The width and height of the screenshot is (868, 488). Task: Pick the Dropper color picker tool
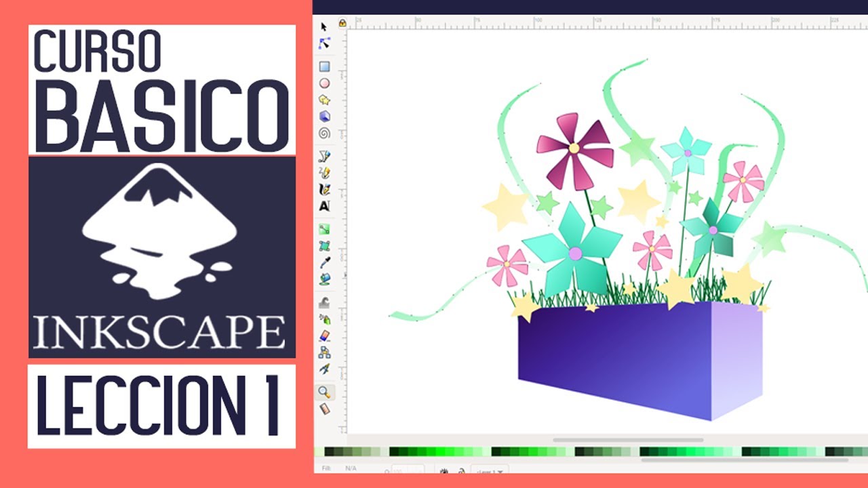coord(324,262)
